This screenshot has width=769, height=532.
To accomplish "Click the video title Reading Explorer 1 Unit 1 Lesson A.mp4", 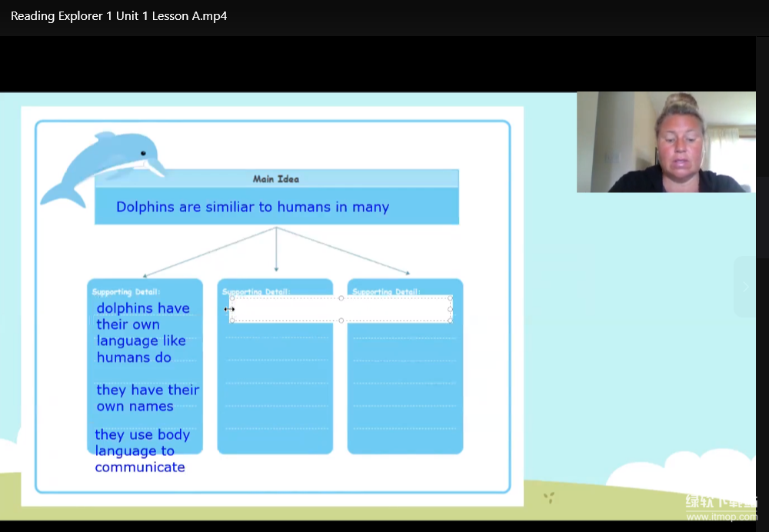I will tap(118, 15).
